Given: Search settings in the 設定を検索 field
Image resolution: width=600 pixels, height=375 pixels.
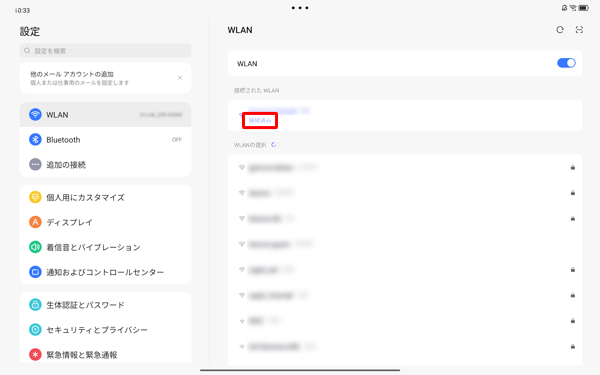Looking at the screenshot, I should coord(105,51).
